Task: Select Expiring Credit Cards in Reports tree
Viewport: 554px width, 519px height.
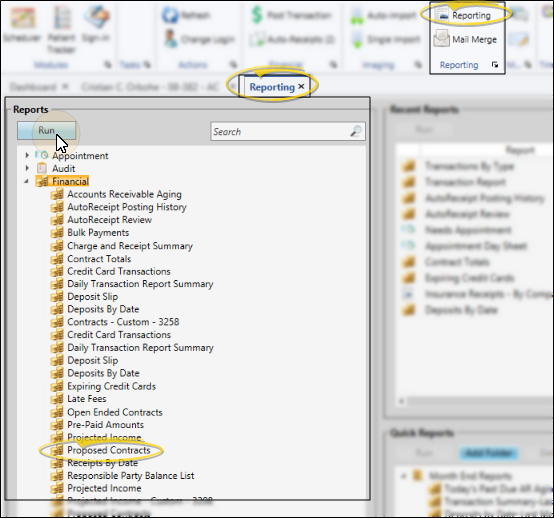Action: 112,386
